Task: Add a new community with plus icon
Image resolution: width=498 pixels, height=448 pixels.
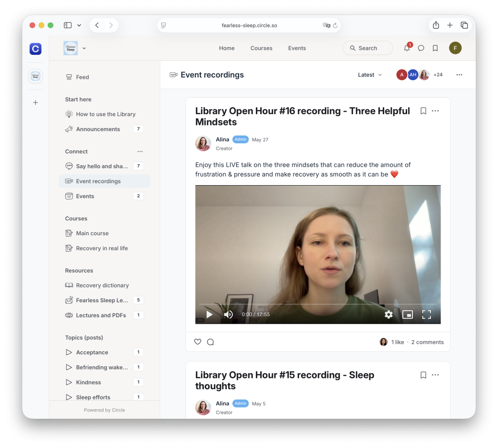Action: click(36, 103)
